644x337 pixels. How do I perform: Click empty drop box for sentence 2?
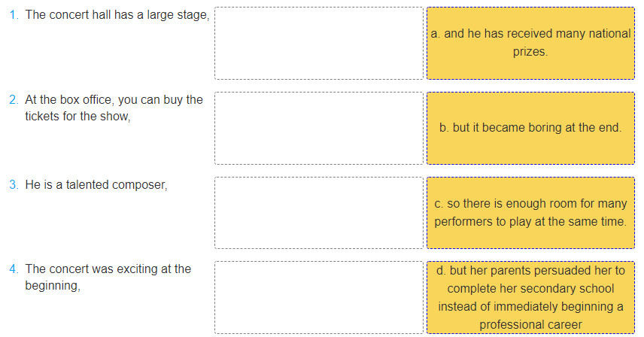pyautogui.click(x=319, y=128)
